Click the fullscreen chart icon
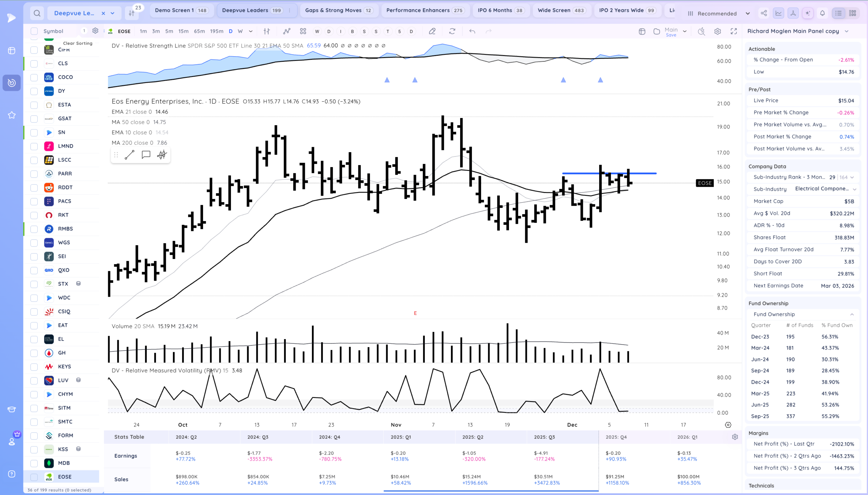Image resolution: width=868 pixels, height=495 pixels. click(x=734, y=31)
